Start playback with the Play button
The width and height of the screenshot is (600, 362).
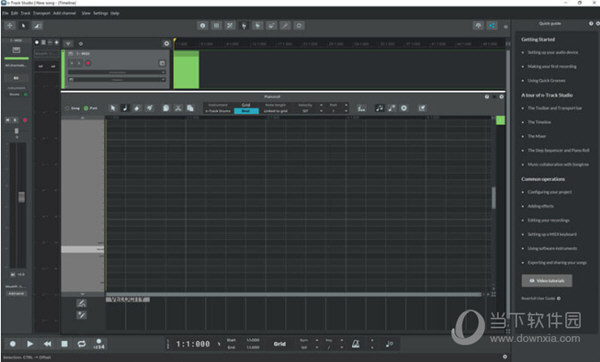[30, 344]
